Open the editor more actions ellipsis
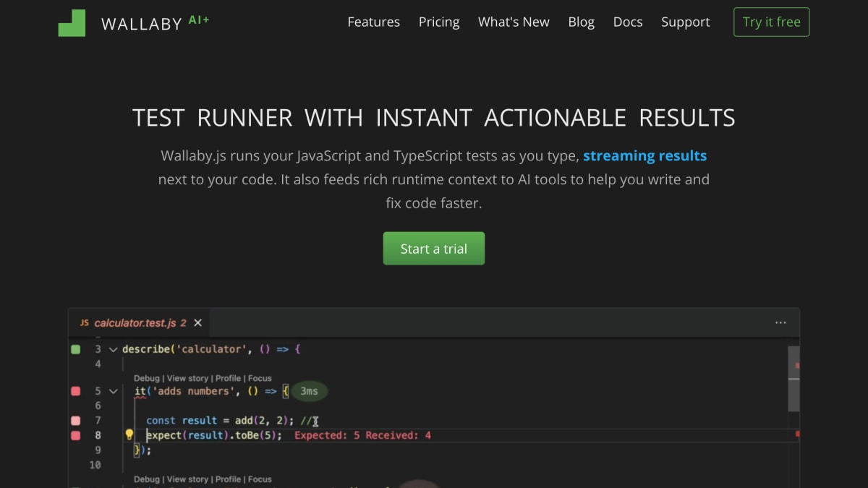Screen dimensions: 868x488 780,322
